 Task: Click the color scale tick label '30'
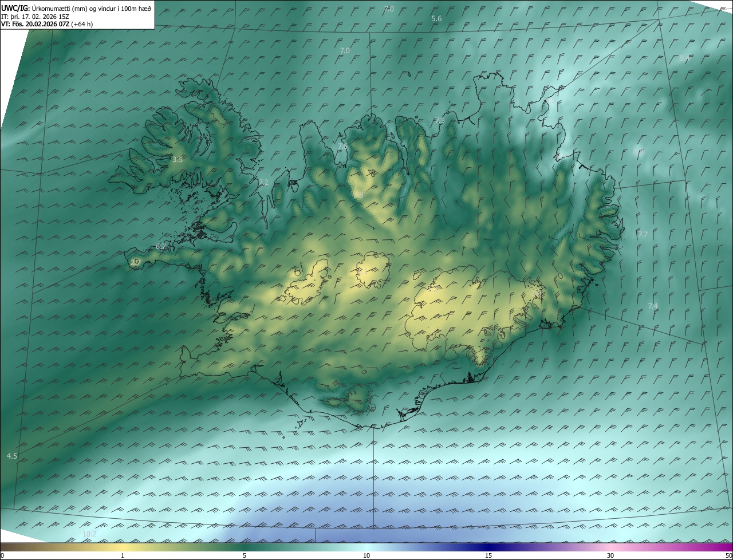click(610, 555)
